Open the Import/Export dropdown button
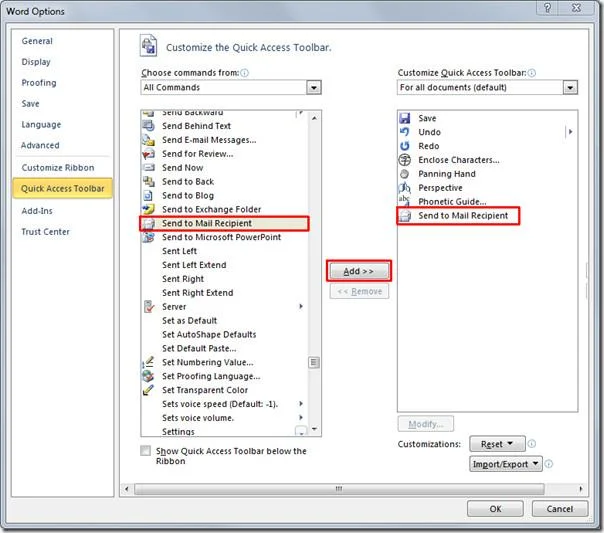 pyautogui.click(x=505, y=464)
